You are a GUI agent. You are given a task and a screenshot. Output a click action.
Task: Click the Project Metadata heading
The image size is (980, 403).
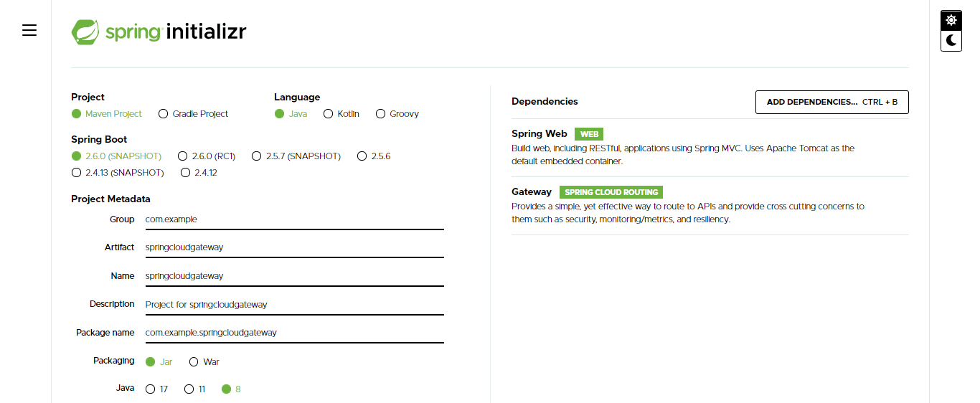pos(110,199)
